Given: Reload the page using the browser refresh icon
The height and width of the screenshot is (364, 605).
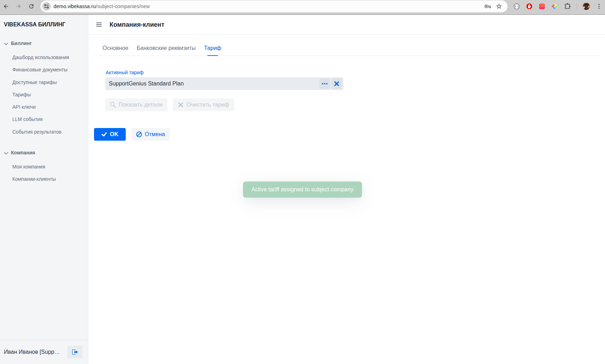Looking at the screenshot, I should click(x=31, y=6).
